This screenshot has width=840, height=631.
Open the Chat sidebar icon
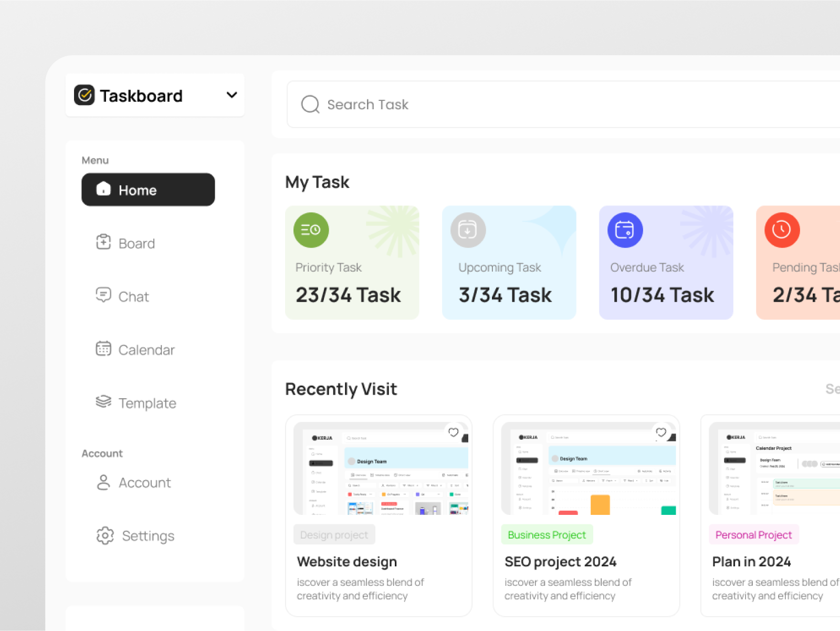pos(103,296)
